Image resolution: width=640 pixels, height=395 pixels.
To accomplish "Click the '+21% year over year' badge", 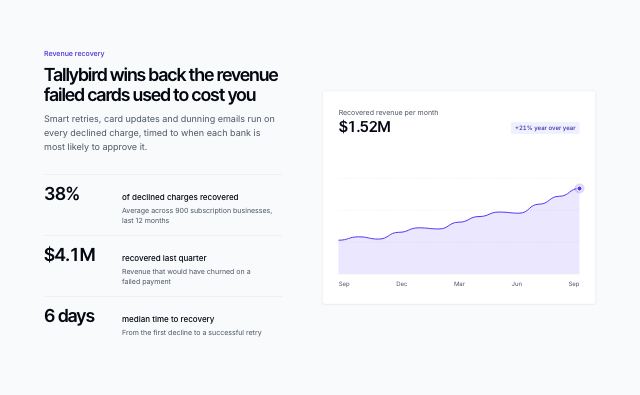I will (x=545, y=128).
